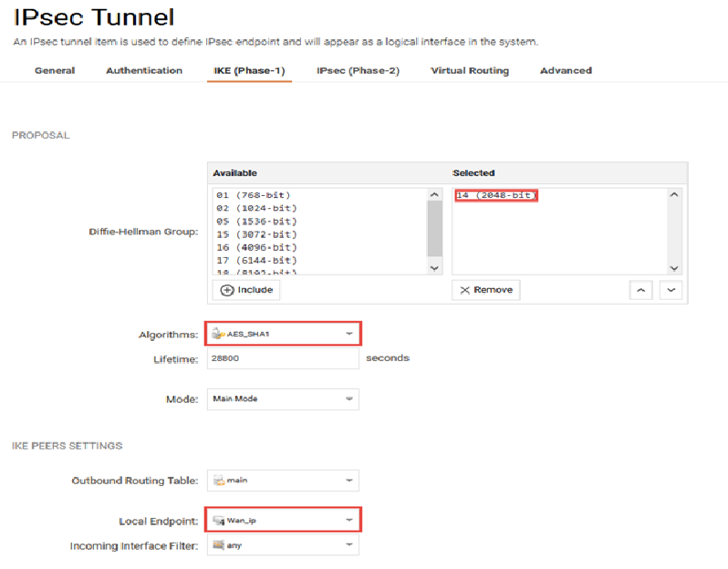Screen dimensions: 728x569
Task: Move selected group up with arrow
Action: pos(642,290)
